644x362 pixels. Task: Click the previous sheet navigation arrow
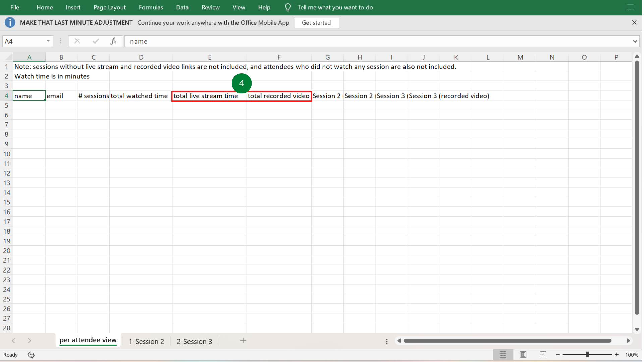click(x=13, y=341)
